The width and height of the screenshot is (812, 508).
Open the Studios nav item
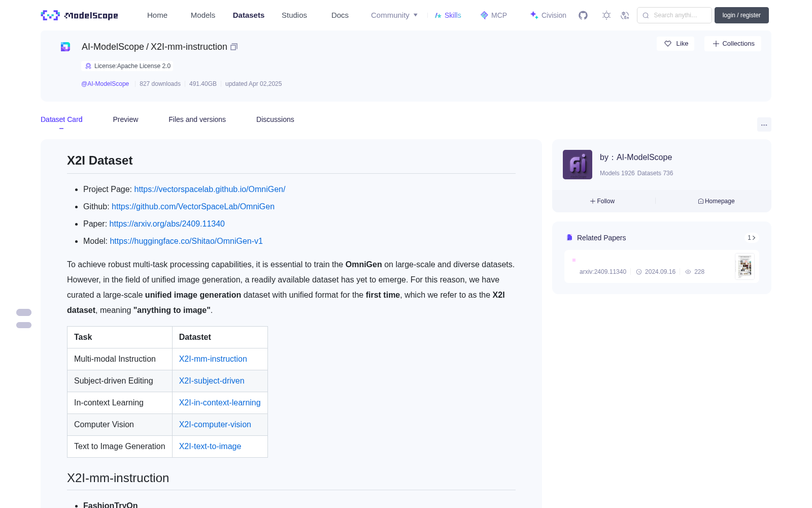pyautogui.click(x=294, y=15)
